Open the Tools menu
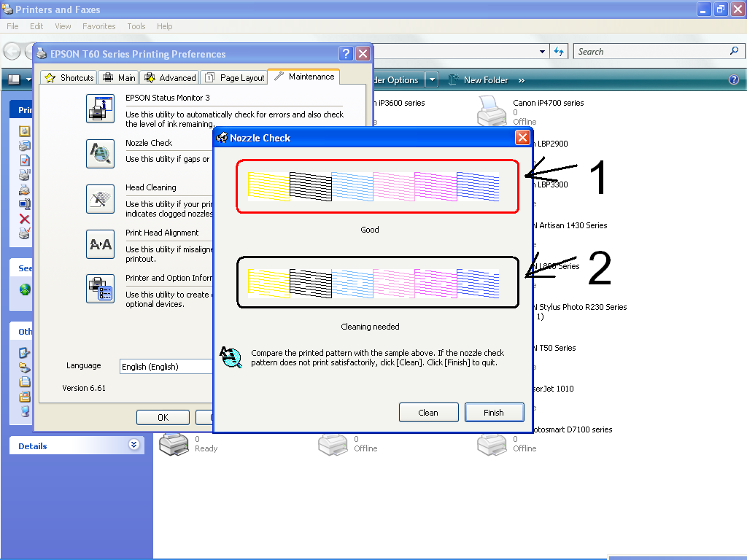Image resolution: width=747 pixels, height=560 pixels. click(136, 26)
